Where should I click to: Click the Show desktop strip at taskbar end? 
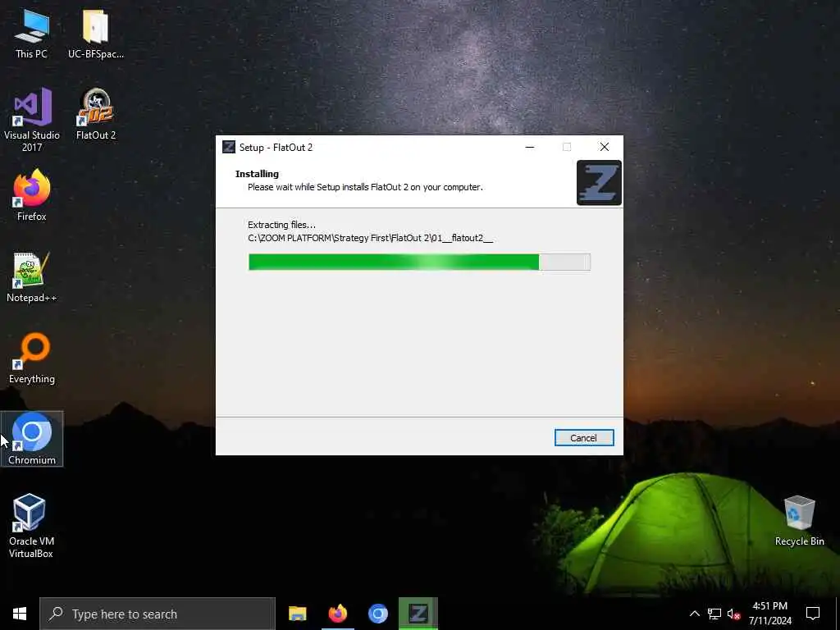pyautogui.click(x=838, y=614)
